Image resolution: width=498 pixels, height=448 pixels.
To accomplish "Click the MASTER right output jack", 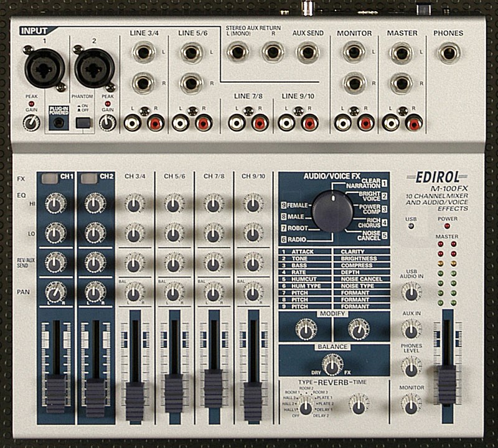I will pyautogui.click(x=402, y=83).
